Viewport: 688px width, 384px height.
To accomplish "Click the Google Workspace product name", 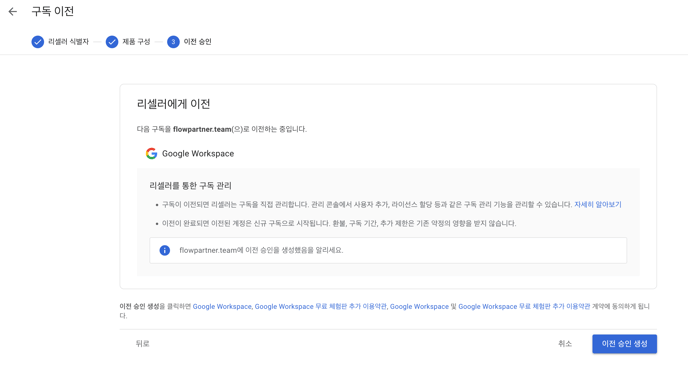I will (198, 154).
